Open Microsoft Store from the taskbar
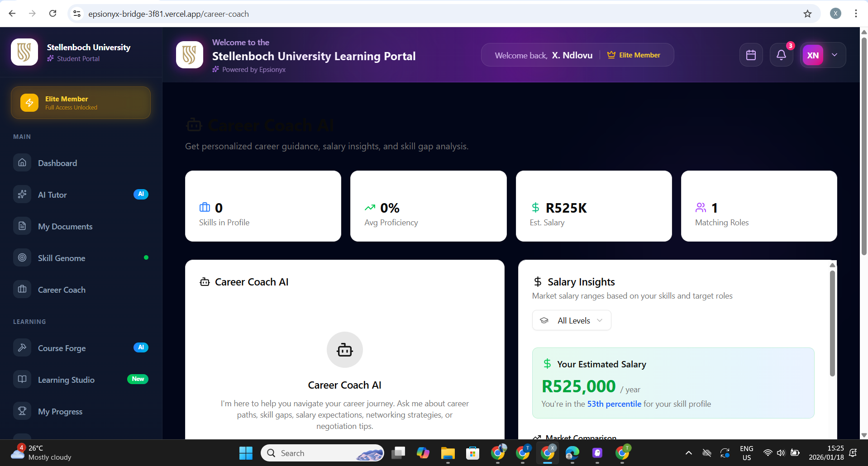This screenshot has width=868, height=466. [472, 453]
